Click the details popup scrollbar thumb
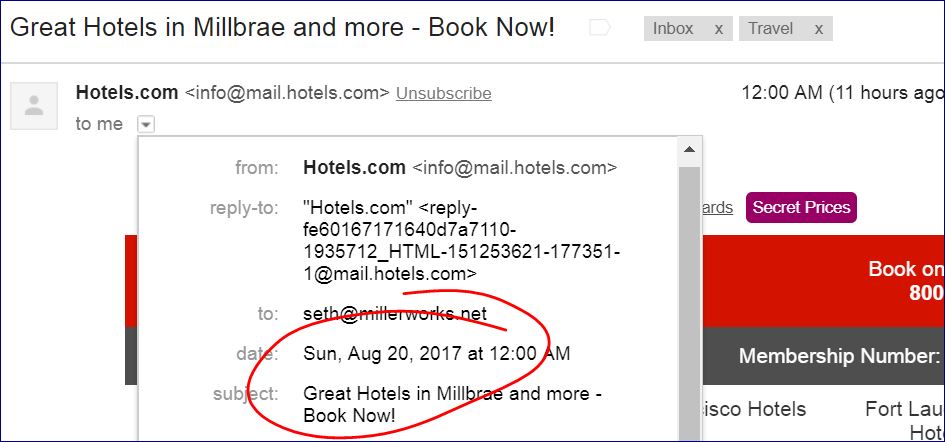 point(689,300)
